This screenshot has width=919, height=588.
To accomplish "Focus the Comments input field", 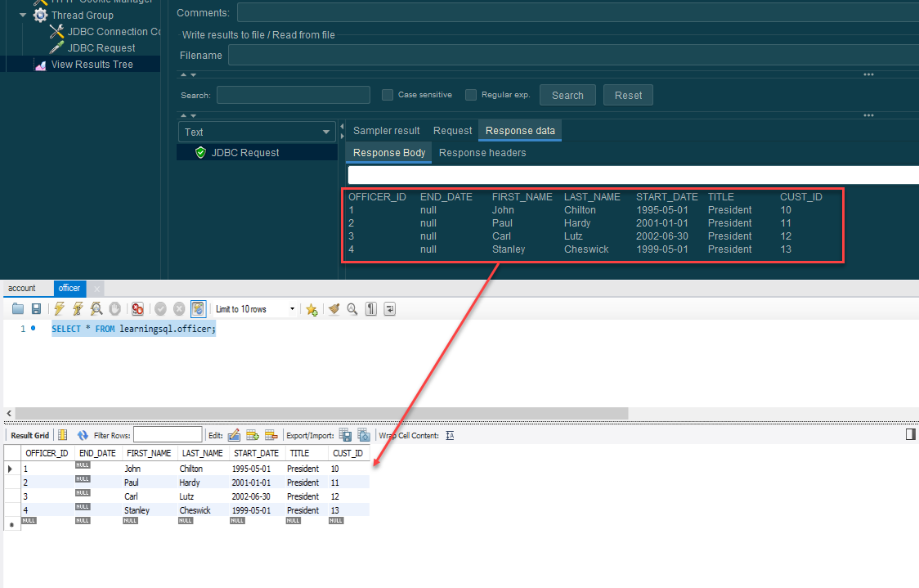I will [578, 13].
